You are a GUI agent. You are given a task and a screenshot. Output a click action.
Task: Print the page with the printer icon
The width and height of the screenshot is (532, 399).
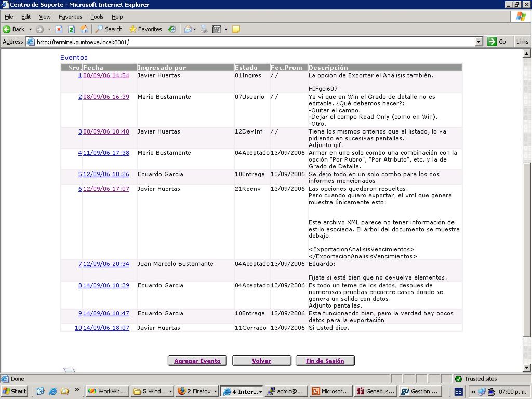point(204,29)
